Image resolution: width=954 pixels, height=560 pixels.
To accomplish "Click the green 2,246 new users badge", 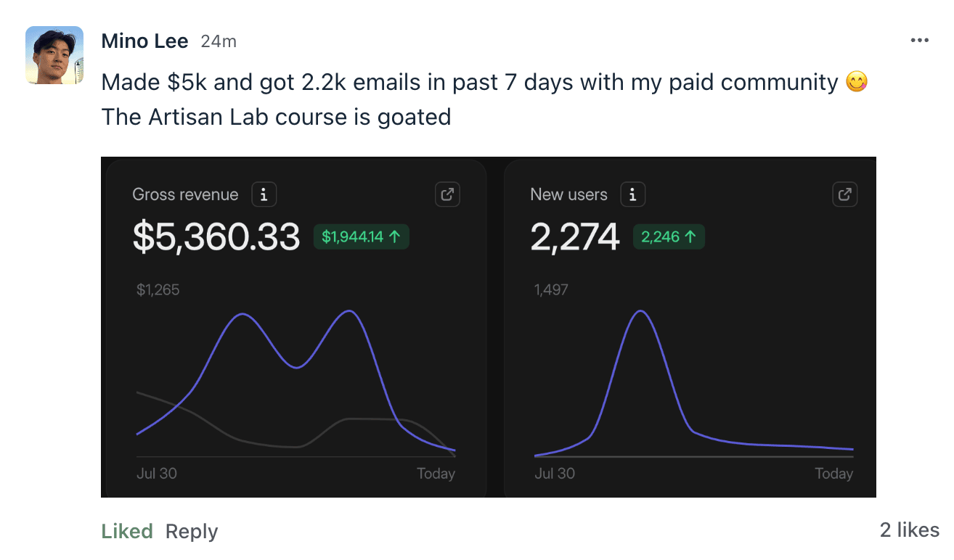I will [669, 236].
